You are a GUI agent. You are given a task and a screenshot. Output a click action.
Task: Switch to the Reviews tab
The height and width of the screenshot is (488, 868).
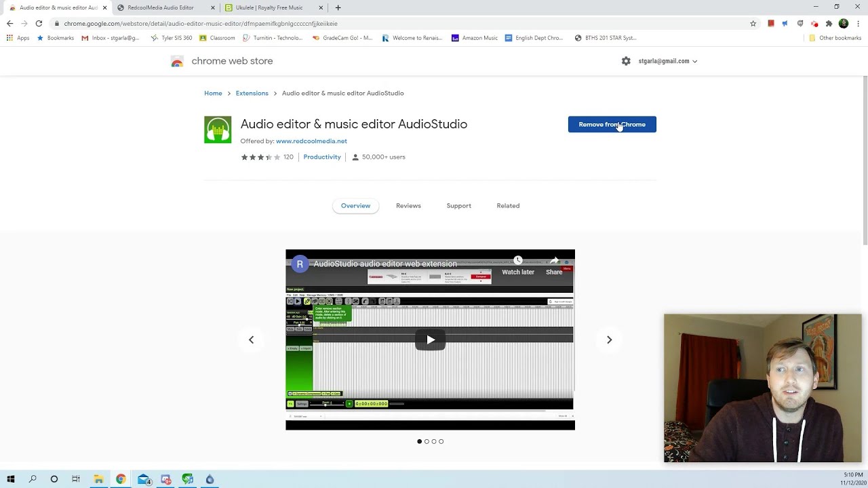point(408,205)
